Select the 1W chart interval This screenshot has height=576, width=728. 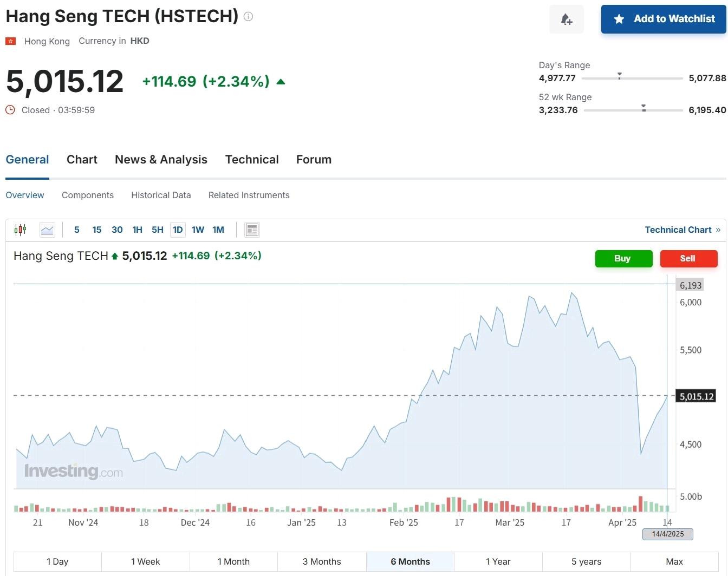(198, 230)
